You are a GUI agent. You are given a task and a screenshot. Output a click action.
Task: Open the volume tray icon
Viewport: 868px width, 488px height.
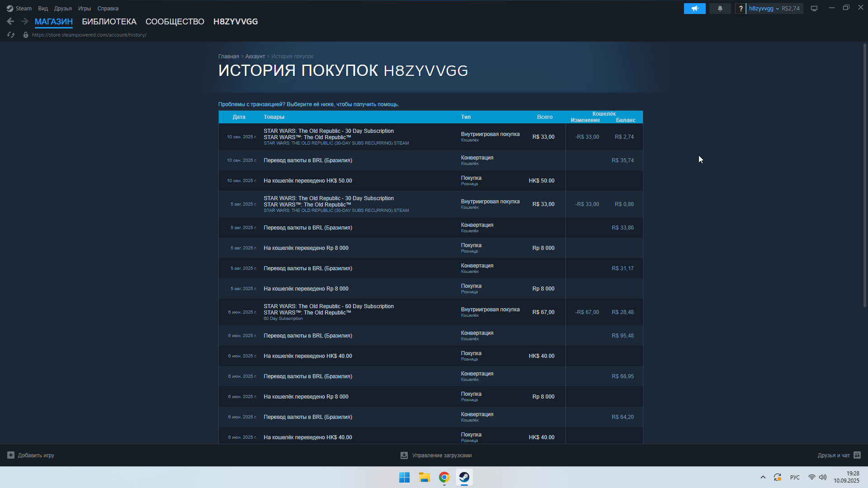click(x=823, y=477)
